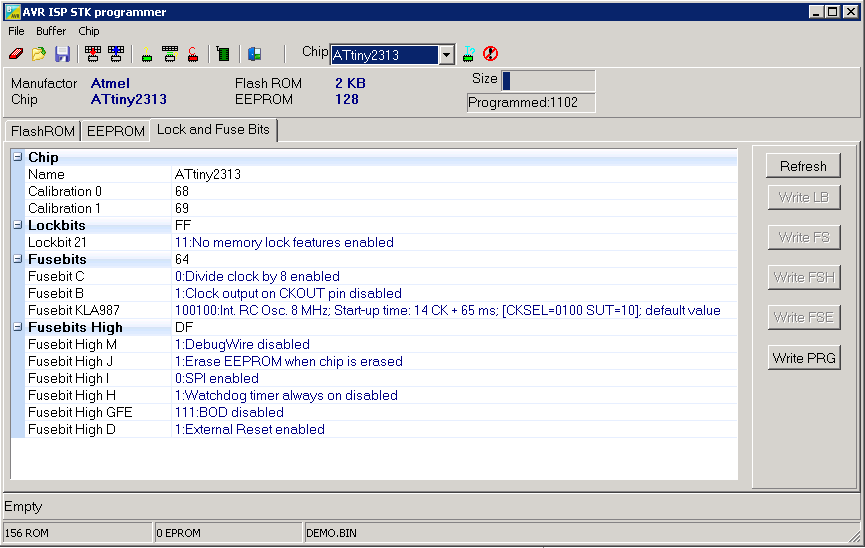Click the green chip icon in toolbar
This screenshot has height=548, width=865.
223,54
